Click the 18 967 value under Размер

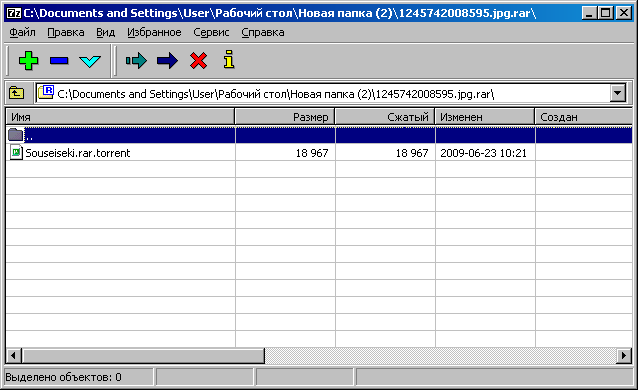[x=312, y=153]
